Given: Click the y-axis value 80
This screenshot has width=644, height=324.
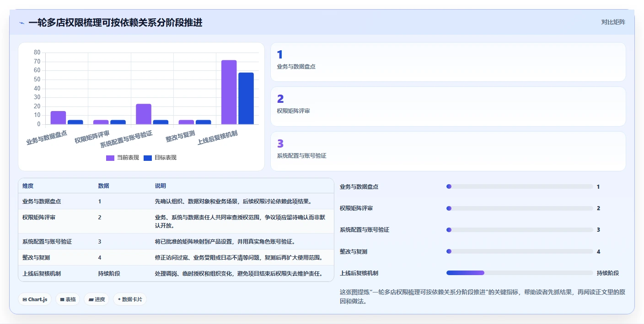Looking at the screenshot, I should [x=37, y=53].
